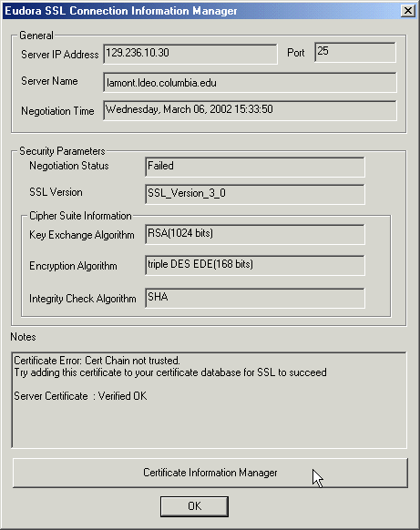
Task: Click the Cipher Suite Information group label
Action: [x=80, y=216]
